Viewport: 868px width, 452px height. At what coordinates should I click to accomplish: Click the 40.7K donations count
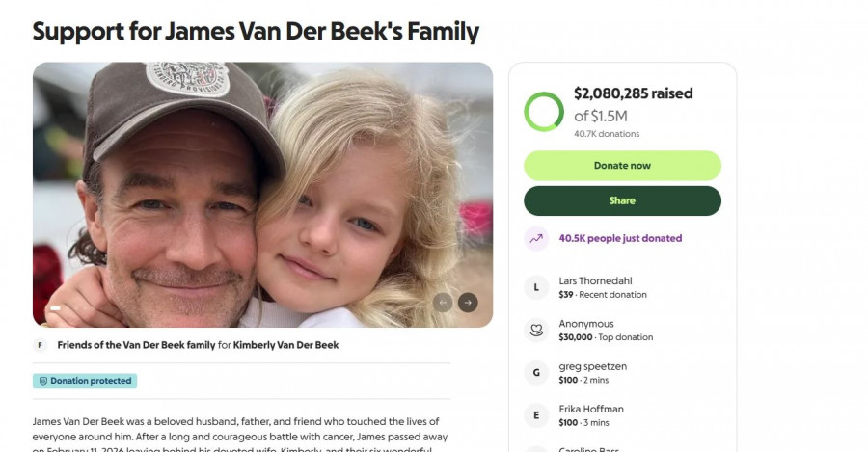tap(607, 134)
